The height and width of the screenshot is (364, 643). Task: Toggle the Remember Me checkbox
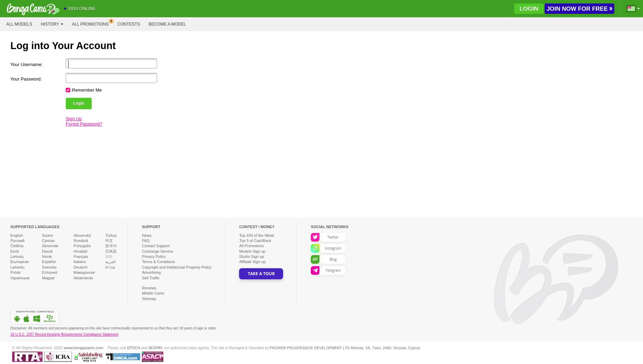(68, 90)
